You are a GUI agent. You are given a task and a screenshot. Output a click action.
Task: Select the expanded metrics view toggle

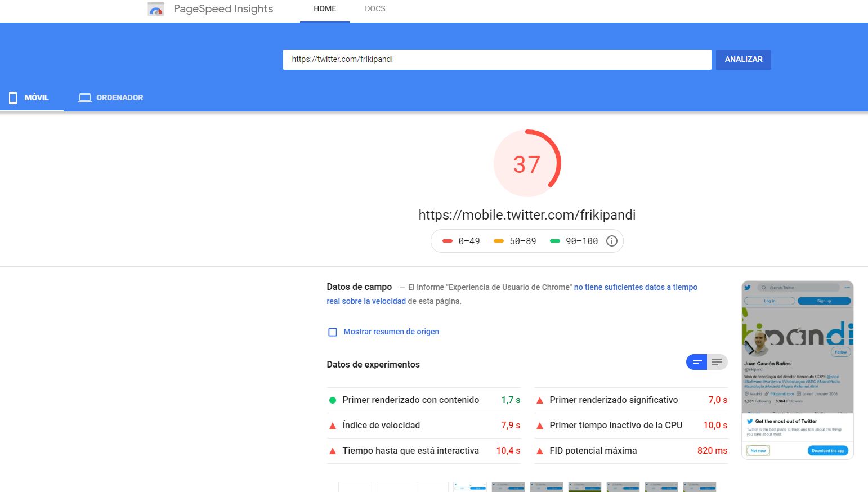717,362
